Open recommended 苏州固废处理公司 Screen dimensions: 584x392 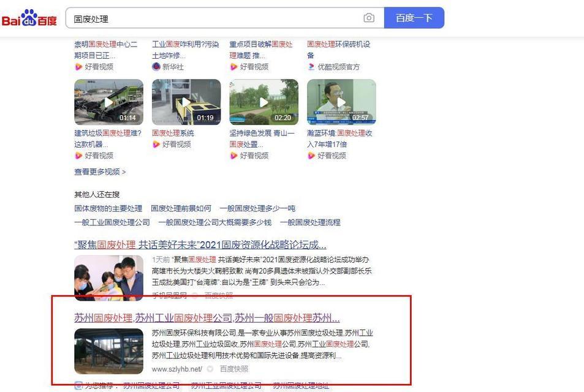tap(151, 386)
